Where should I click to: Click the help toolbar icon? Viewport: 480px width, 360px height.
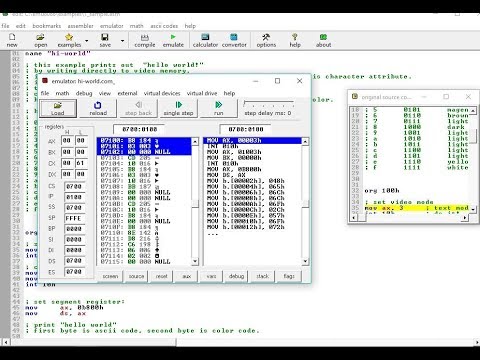click(x=295, y=40)
